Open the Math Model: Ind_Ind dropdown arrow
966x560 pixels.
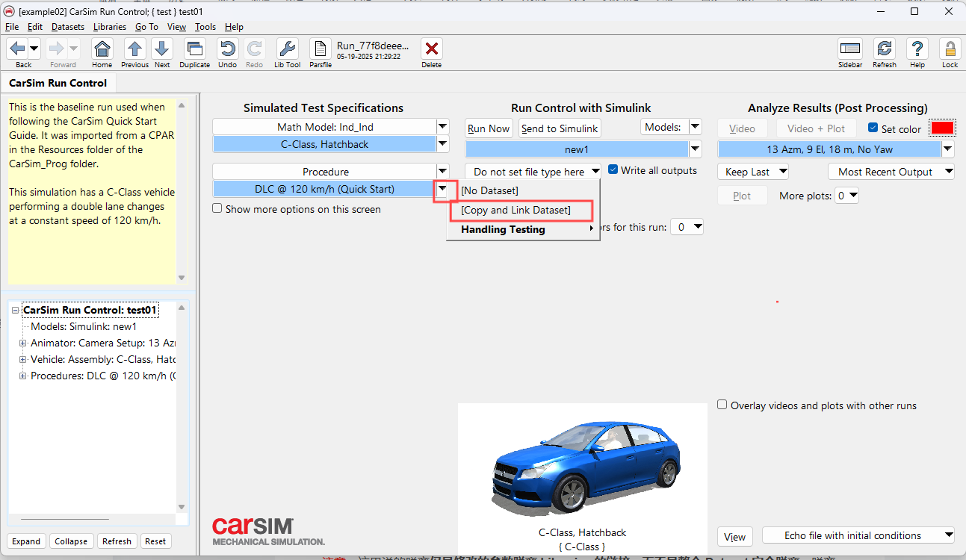[442, 127]
